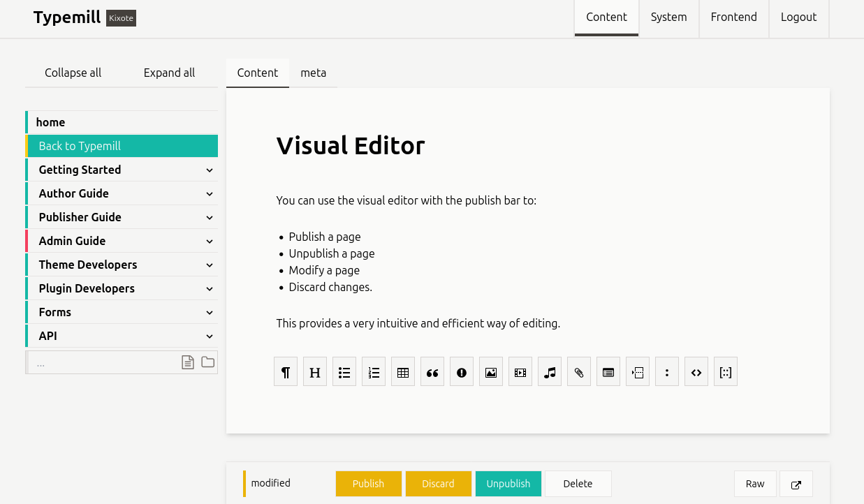Switch to Raw editor mode
The height and width of the screenshot is (504, 864).
(755, 484)
